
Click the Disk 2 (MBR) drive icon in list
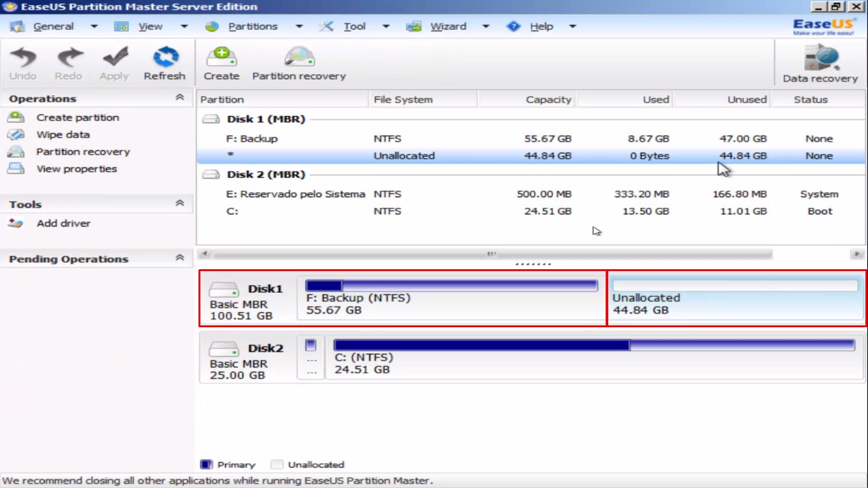[x=211, y=175]
